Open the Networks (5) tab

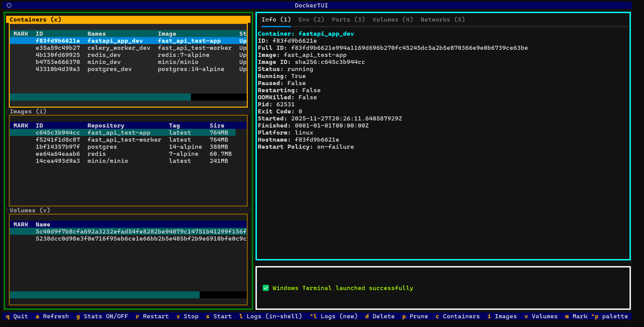(443, 20)
